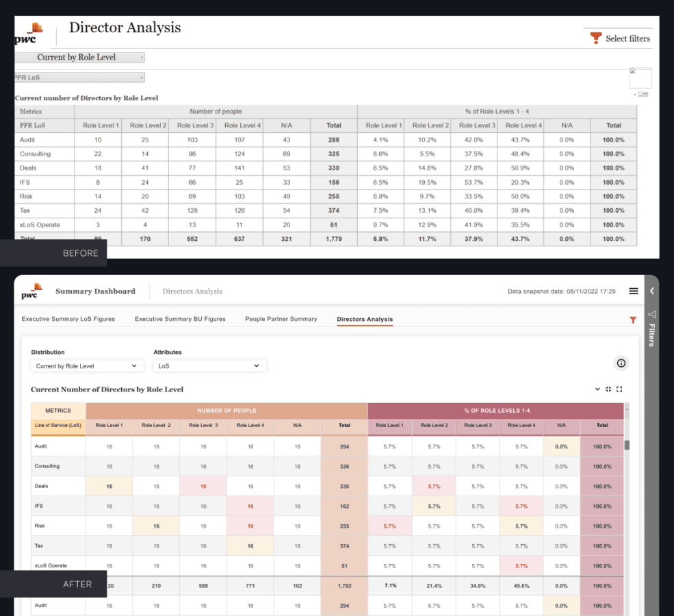Click the fullscreen expand icon
674x616 pixels.
point(620,389)
